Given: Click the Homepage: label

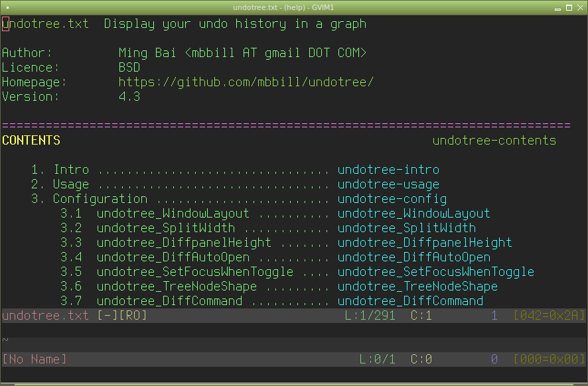Looking at the screenshot, I should pos(34,82).
